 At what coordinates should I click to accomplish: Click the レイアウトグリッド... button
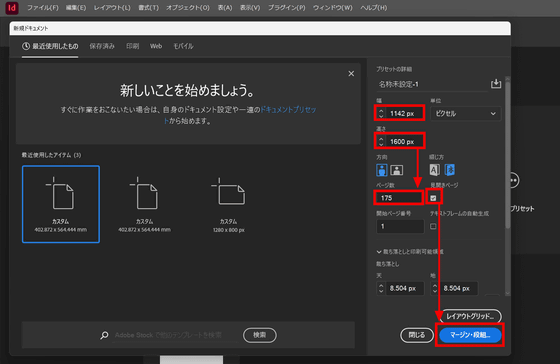pyautogui.click(x=470, y=316)
